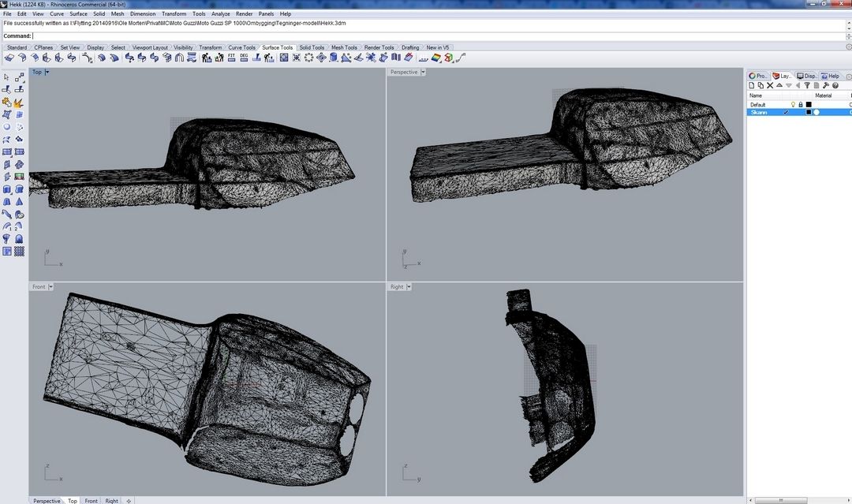Click the FIT surface toolbar icon
This screenshot has height=504, width=852.
(x=231, y=58)
